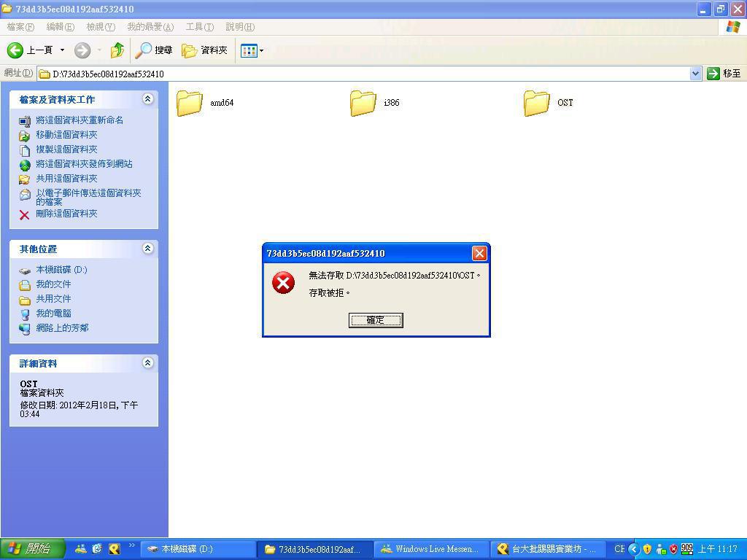Toggle the 資料夾 folders pane button
Viewport: 747px width, 560px height.
coord(204,50)
